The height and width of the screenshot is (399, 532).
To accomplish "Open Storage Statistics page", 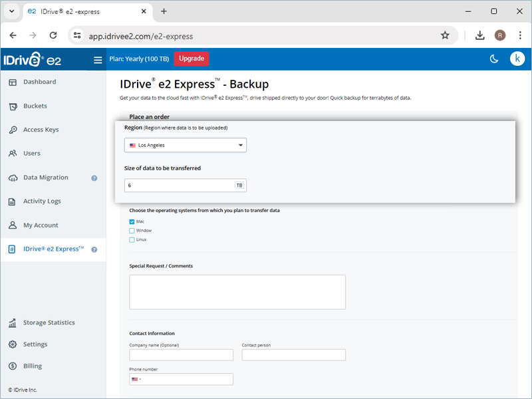I will click(x=49, y=323).
